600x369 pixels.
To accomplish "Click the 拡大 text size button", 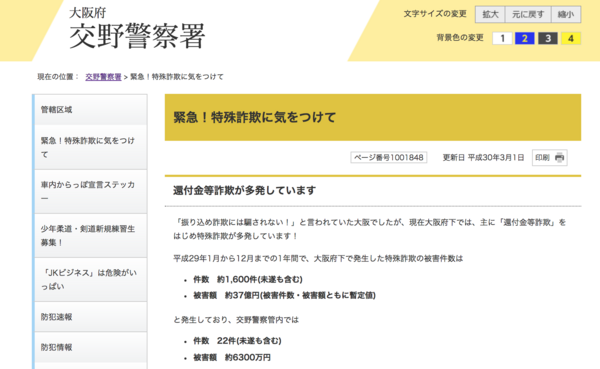I will point(490,15).
